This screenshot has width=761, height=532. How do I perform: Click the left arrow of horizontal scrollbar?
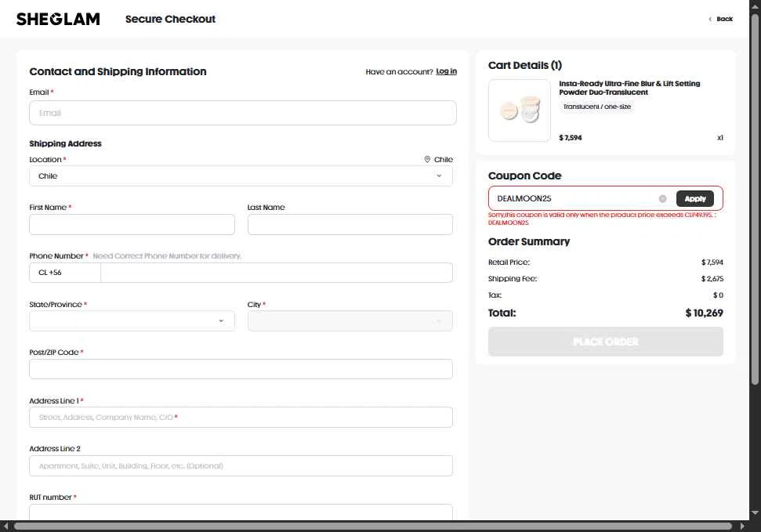[5, 527]
